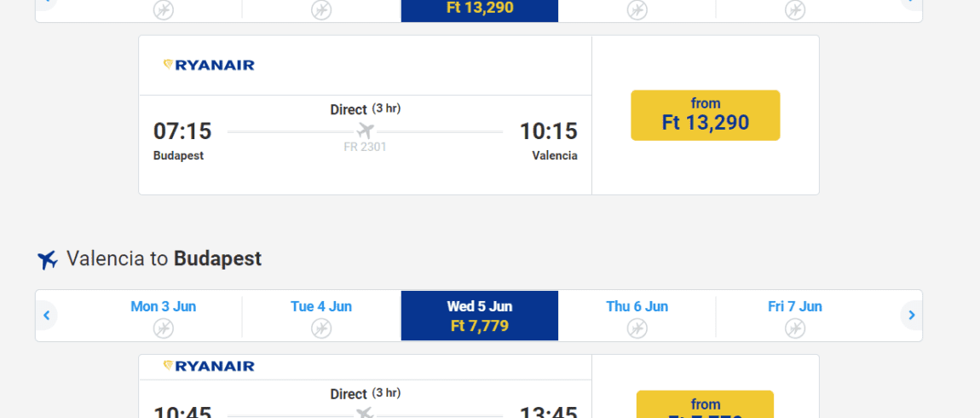Click flight number FR 2301
The image size is (980, 418).
[x=365, y=147]
